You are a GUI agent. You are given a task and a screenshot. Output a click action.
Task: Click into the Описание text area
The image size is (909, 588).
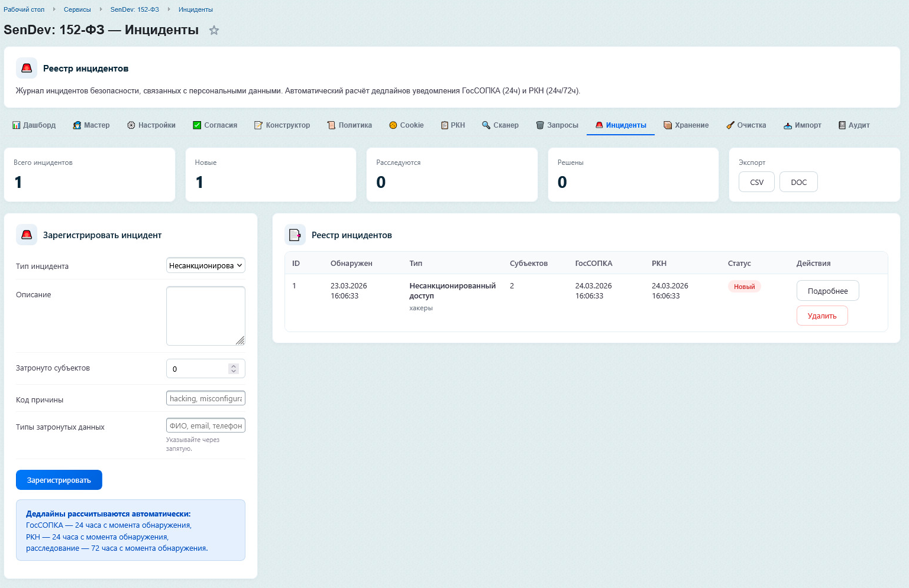(205, 316)
